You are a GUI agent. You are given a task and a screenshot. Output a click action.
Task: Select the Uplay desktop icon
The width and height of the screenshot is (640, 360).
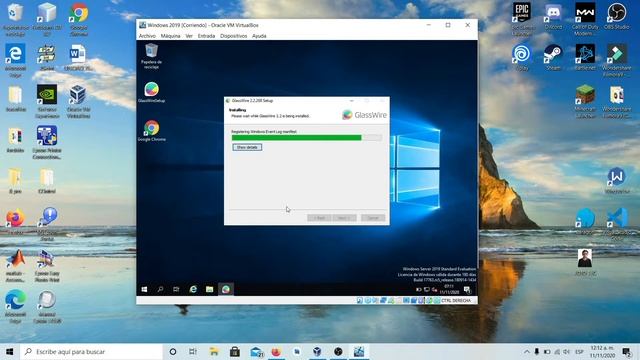pos(522,58)
